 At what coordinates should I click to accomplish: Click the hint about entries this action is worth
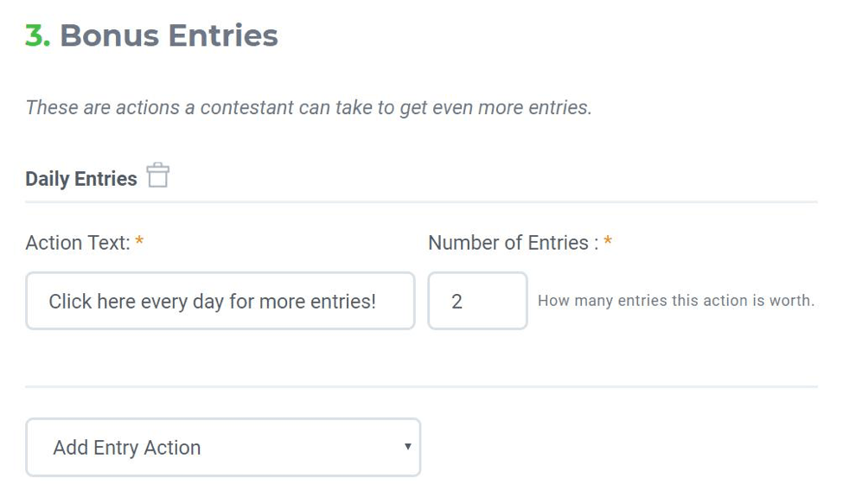pyautogui.click(x=675, y=301)
